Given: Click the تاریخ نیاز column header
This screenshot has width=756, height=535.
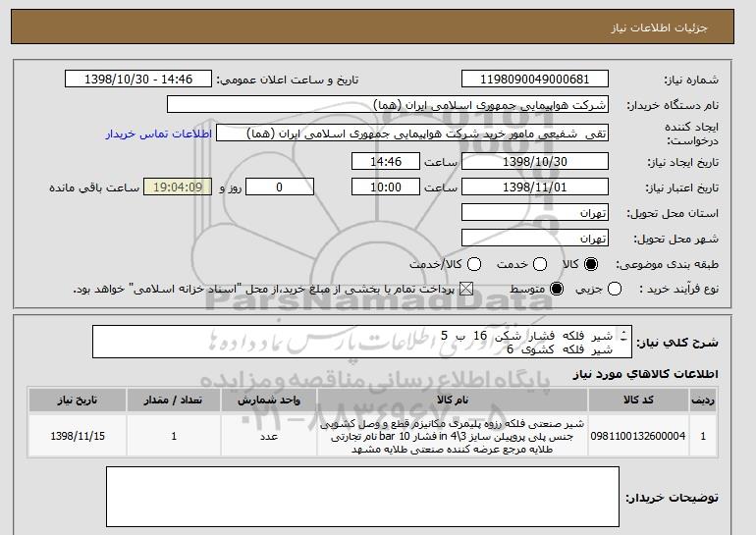Looking at the screenshot, I should click(78, 401).
